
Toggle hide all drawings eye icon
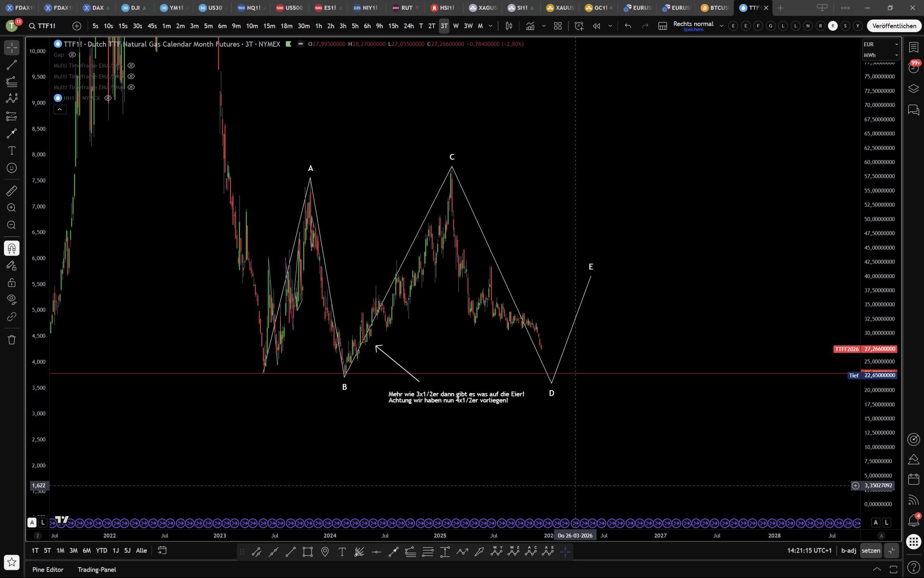point(11,299)
